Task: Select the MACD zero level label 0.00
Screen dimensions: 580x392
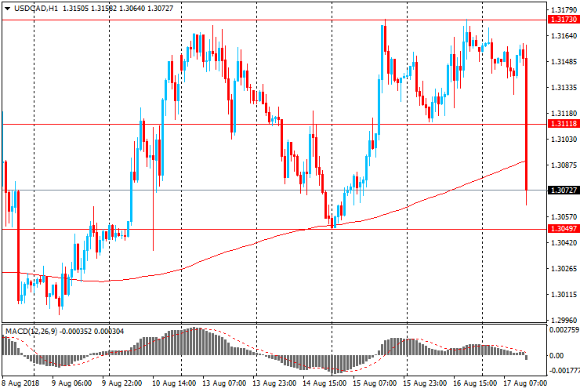Action: click(x=556, y=355)
